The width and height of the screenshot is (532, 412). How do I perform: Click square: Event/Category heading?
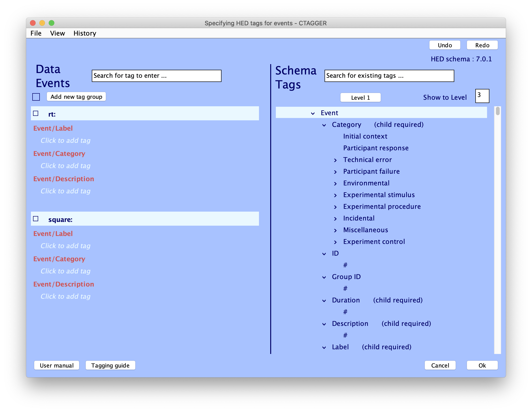pyautogui.click(x=59, y=259)
